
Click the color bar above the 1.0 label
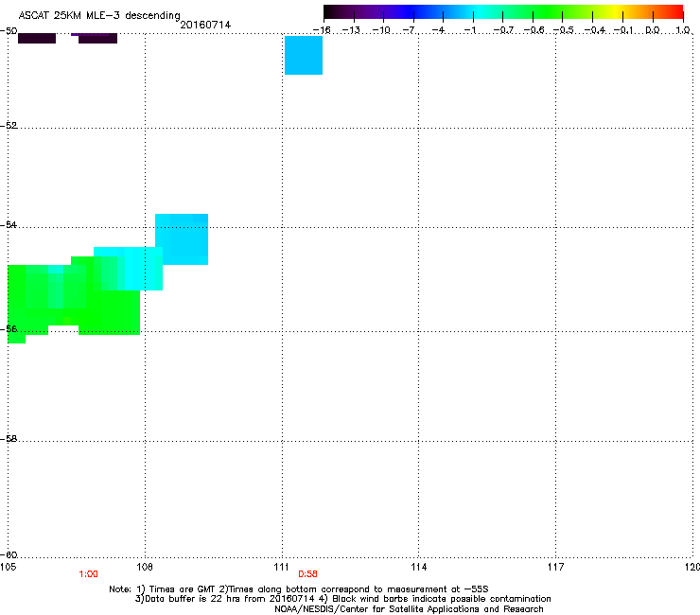click(x=681, y=11)
